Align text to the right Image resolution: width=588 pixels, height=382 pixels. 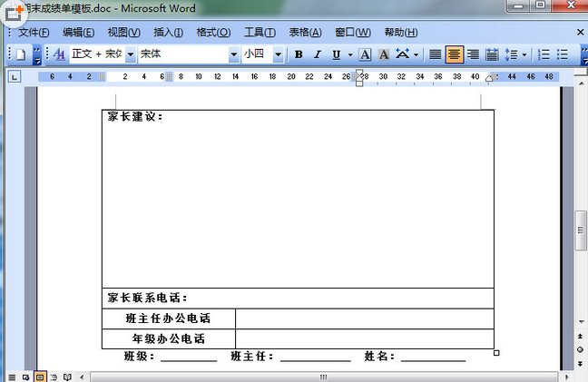(x=473, y=54)
